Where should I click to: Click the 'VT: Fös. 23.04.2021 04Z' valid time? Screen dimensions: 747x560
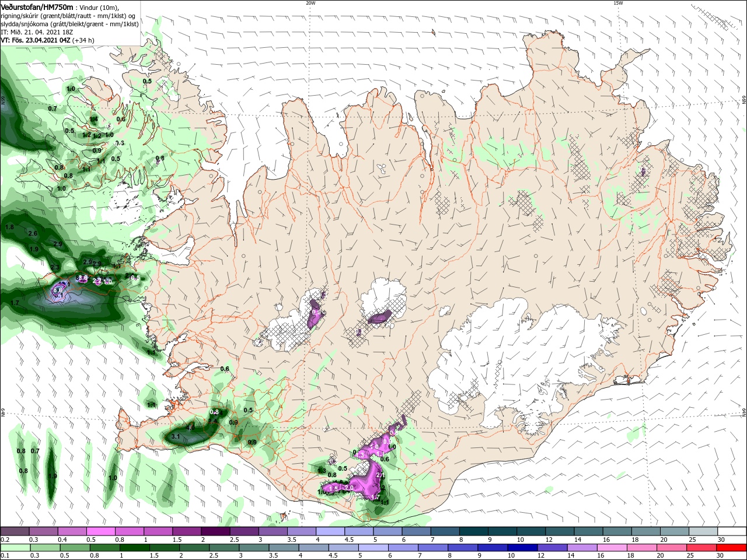click(x=36, y=40)
